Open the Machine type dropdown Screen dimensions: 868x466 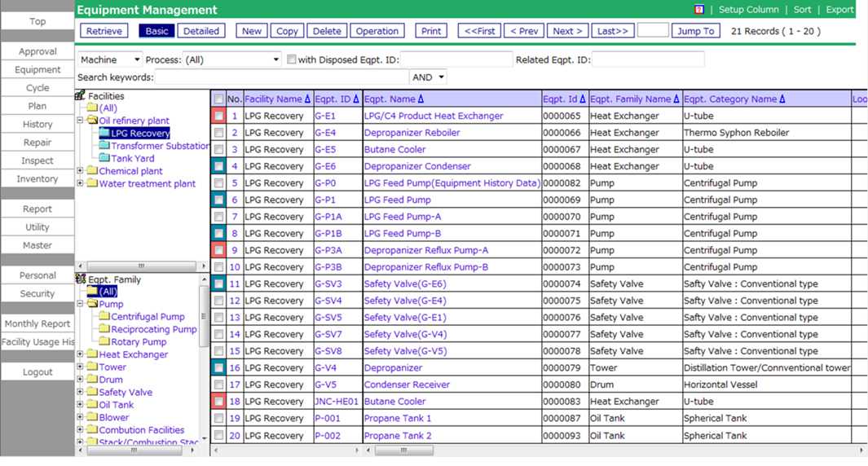pos(110,59)
